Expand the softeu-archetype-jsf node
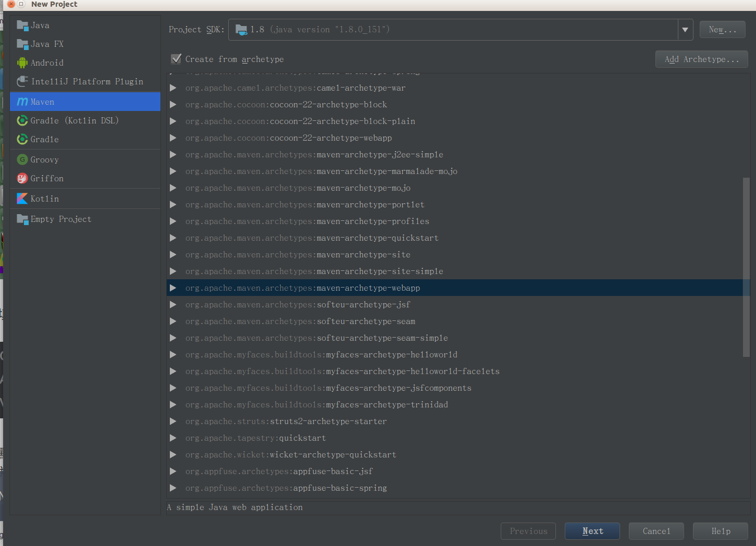Viewport: 756px width, 546px height. [173, 305]
